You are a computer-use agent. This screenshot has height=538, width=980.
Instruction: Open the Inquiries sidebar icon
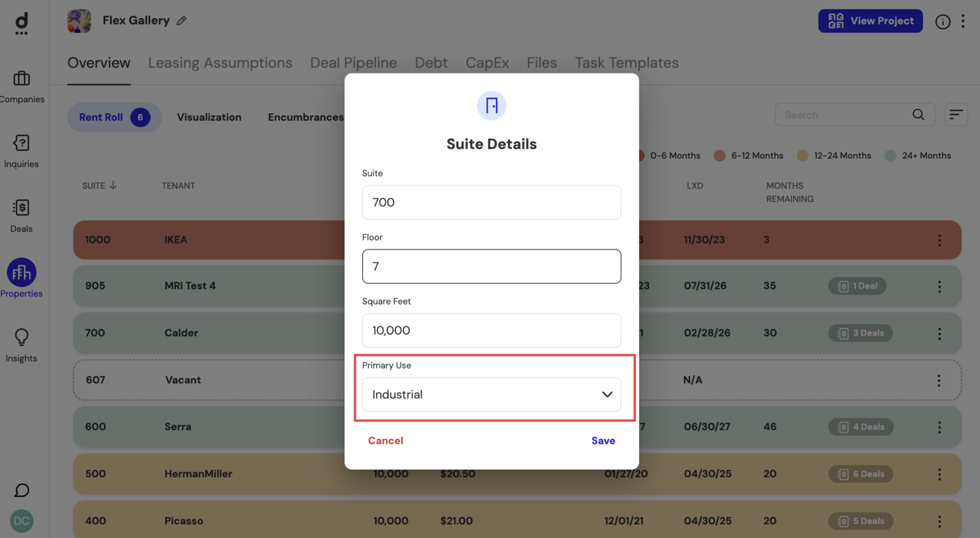(21, 143)
